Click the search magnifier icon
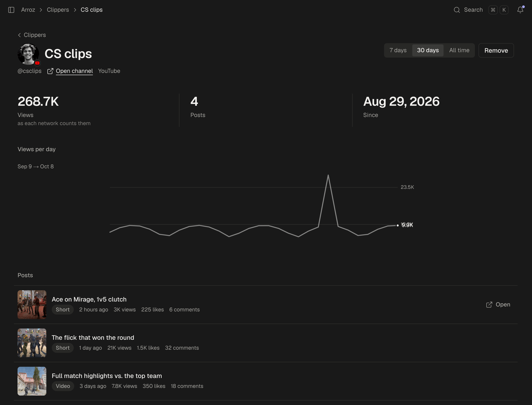The height and width of the screenshot is (405, 532). [457, 10]
